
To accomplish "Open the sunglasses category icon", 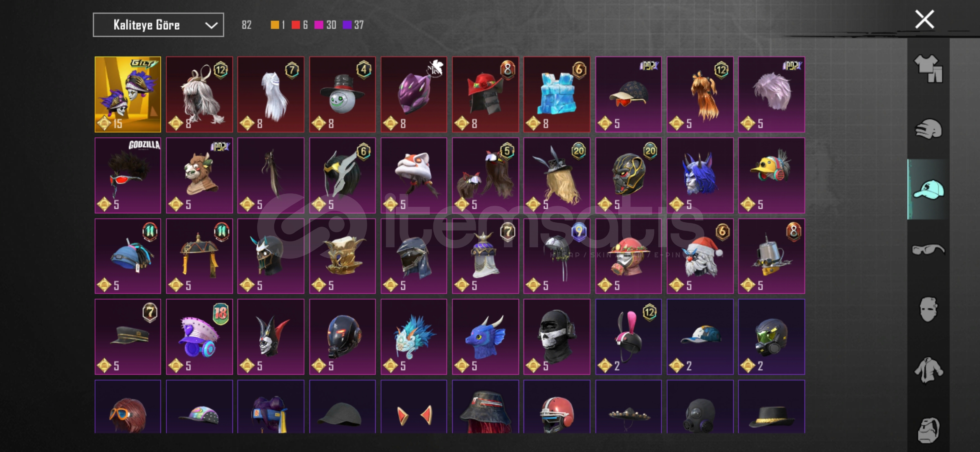I will coord(928,250).
